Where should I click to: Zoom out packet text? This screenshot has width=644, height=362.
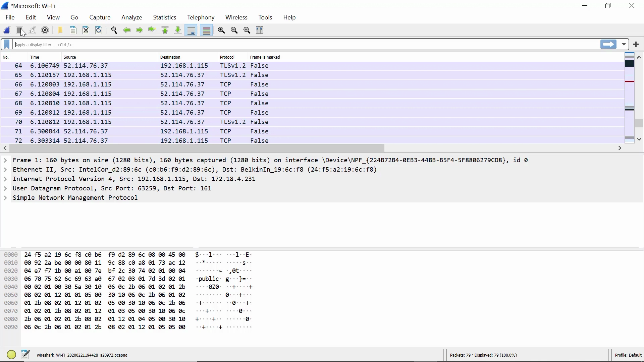click(234, 30)
